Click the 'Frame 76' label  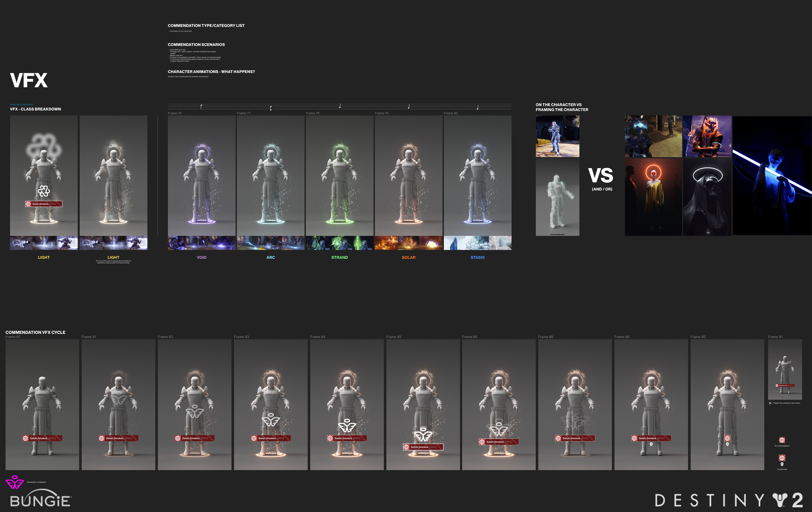(175, 113)
